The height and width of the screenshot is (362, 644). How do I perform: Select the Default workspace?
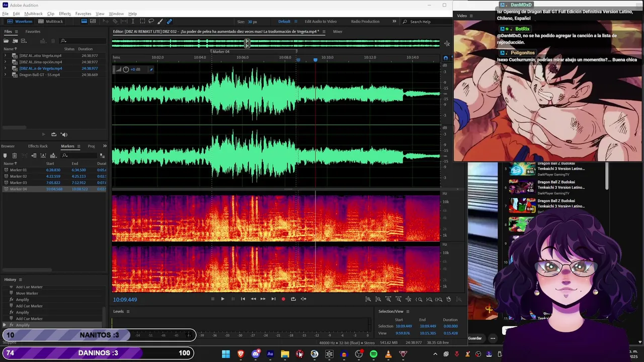tap(284, 22)
